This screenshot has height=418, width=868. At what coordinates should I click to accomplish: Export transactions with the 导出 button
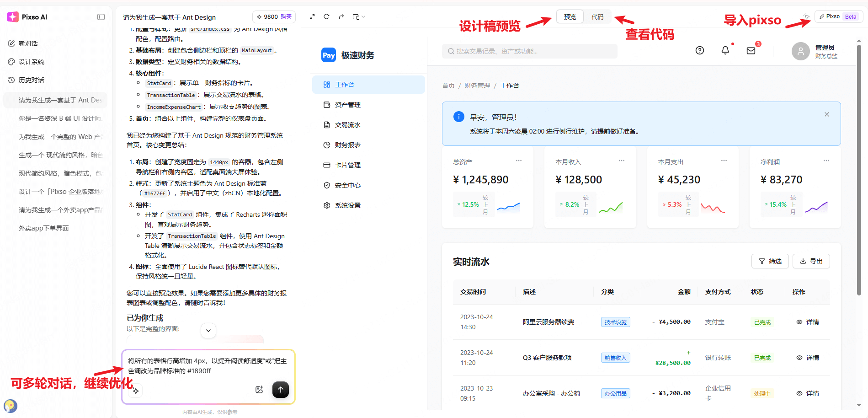(x=811, y=261)
